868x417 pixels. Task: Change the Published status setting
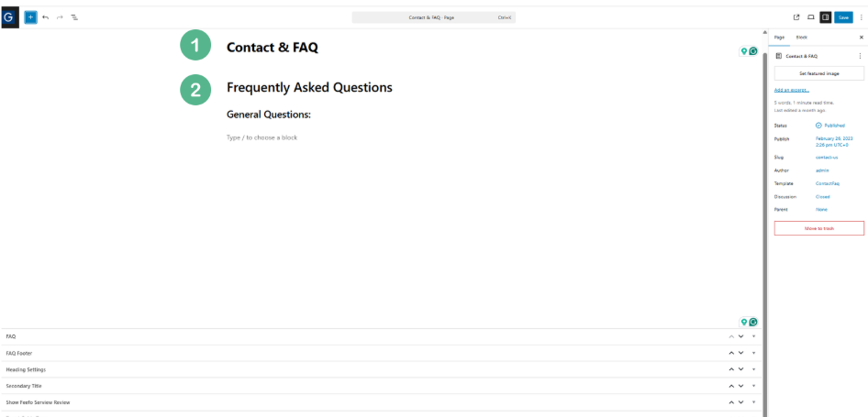pos(830,126)
